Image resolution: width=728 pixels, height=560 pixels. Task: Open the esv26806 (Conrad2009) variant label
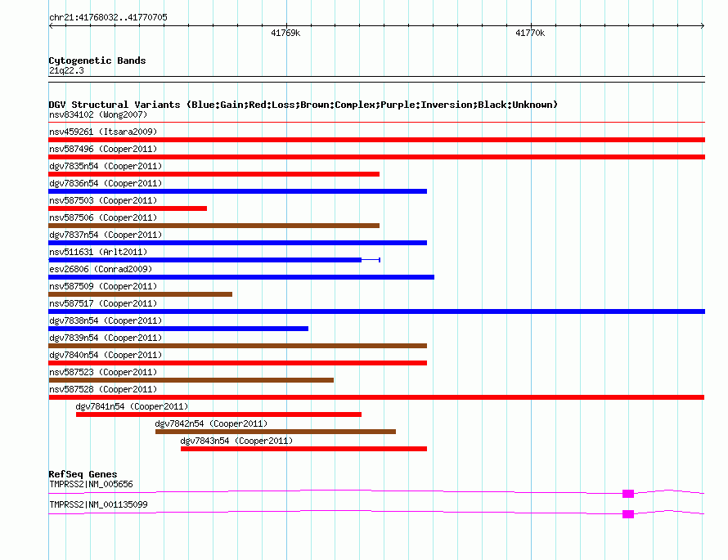click(101, 269)
